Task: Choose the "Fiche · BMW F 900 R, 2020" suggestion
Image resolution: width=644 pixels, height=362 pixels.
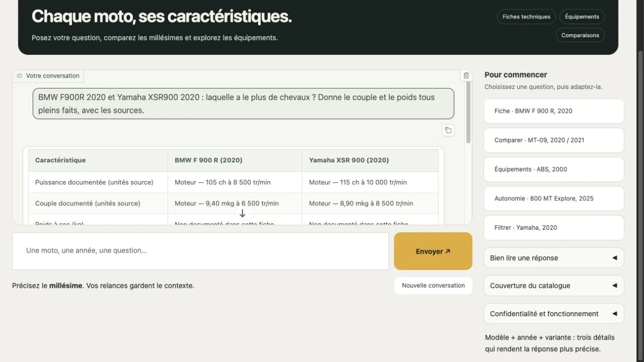Action: (x=553, y=111)
